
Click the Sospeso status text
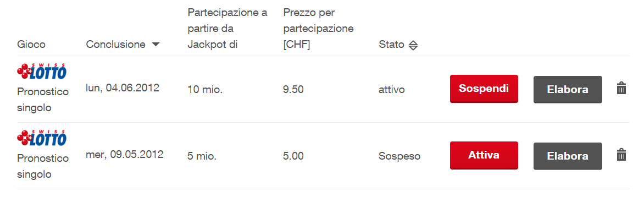pyautogui.click(x=399, y=156)
